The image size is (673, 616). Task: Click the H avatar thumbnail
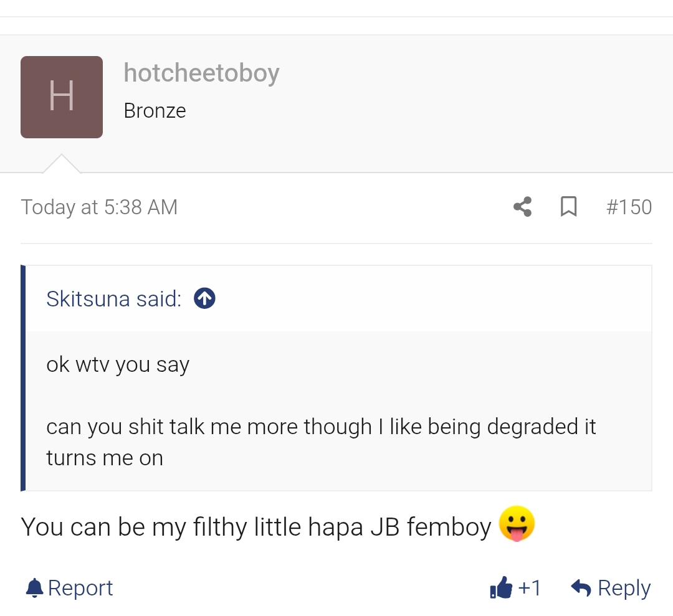click(x=62, y=97)
